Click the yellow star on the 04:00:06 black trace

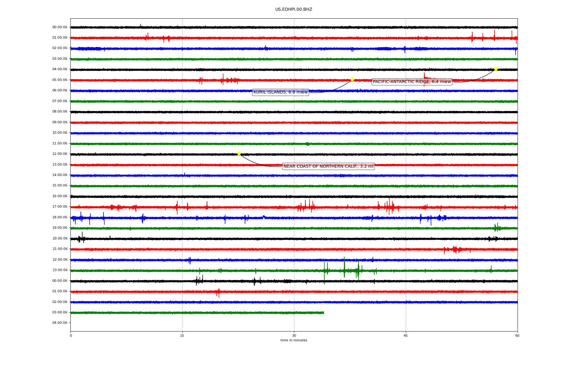[x=496, y=69]
